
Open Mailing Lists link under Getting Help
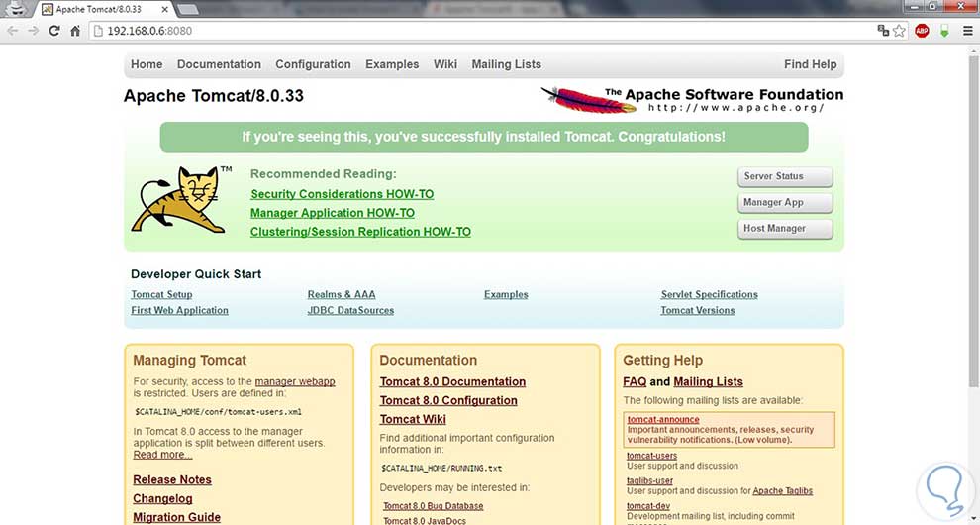pyautogui.click(x=708, y=381)
